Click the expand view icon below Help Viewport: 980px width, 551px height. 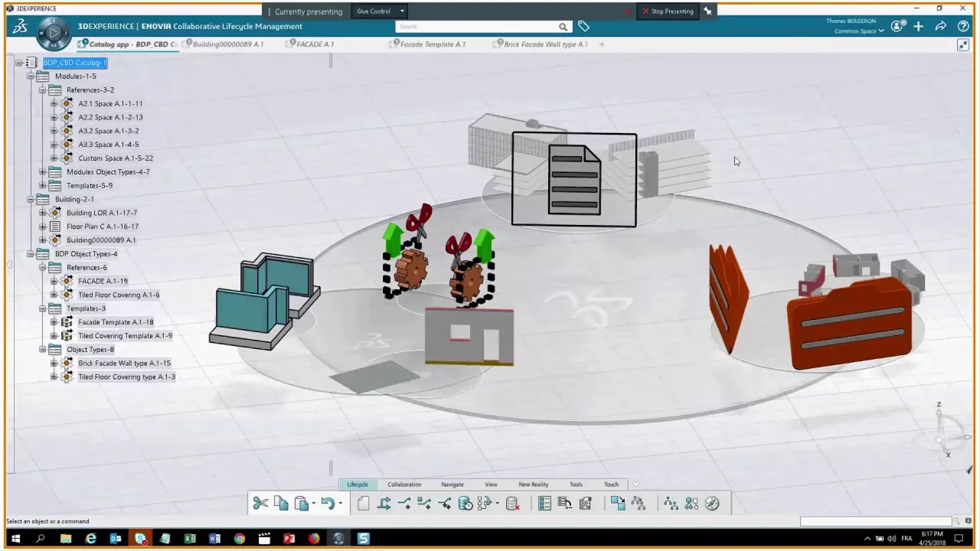(x=963, y=45)
